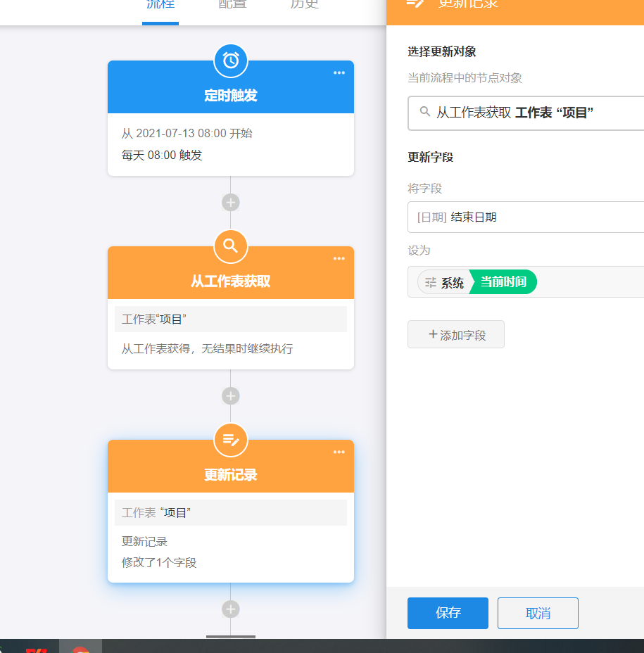
Task: Switch to the 流程 tab
Action: 160,6
